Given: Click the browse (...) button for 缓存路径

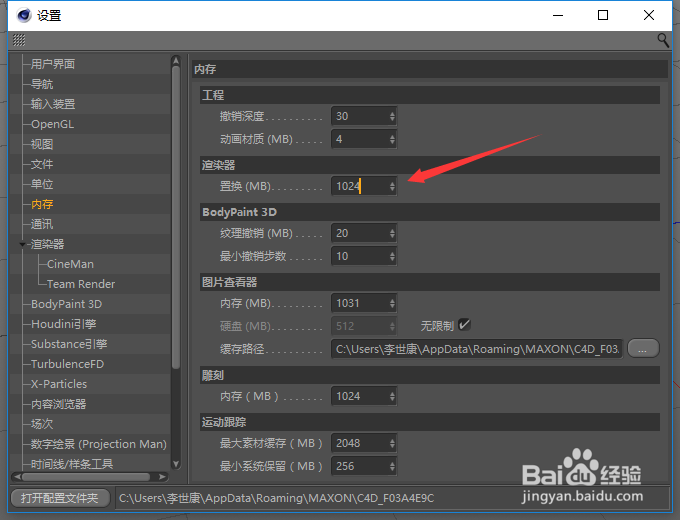Looking at the screenshot, I should tap(643, 349).
